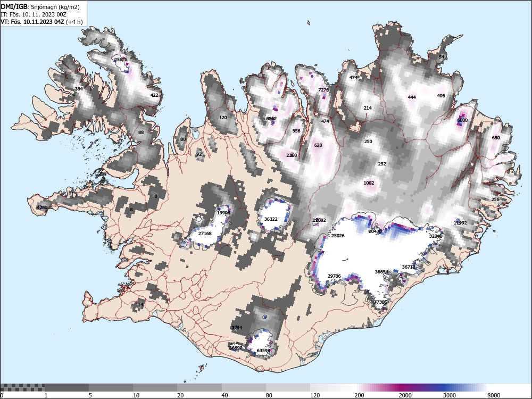Click legend tick label '200'
532x399 pixels.
tap(359, 395)
